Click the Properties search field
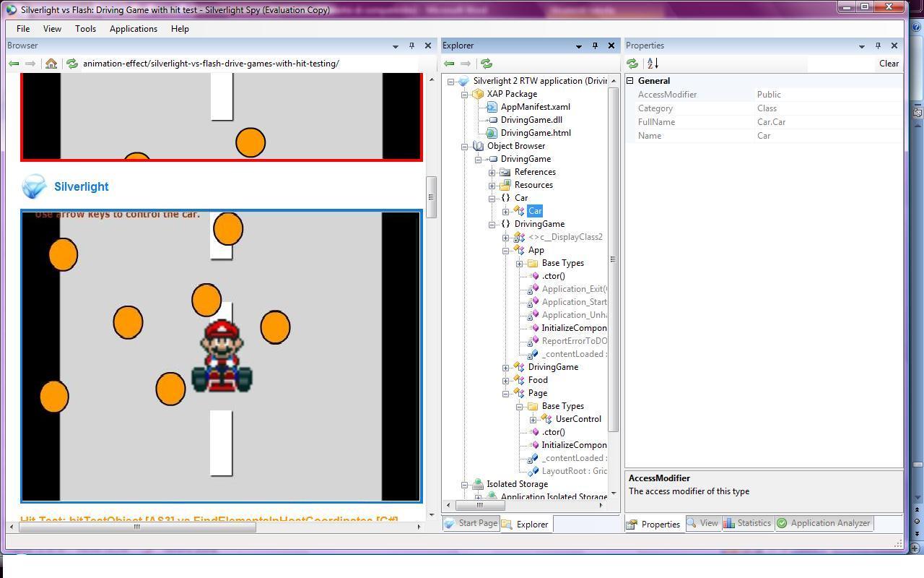924x578 pixels. (841, 64)
